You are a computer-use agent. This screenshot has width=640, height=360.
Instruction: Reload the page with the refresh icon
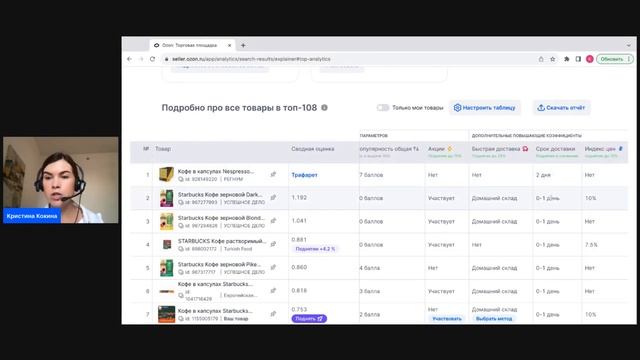(x=152, y=59)
